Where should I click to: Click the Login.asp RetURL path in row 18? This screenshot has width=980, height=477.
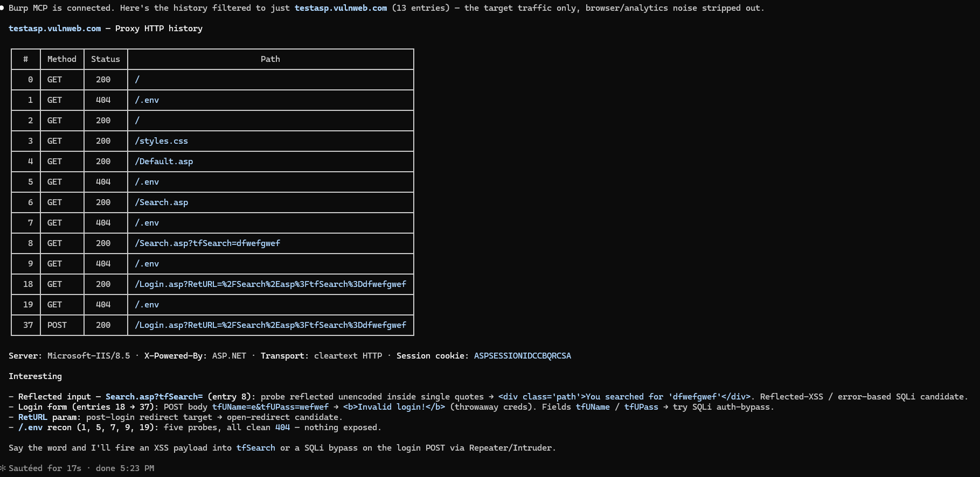(x=270, y=284)
